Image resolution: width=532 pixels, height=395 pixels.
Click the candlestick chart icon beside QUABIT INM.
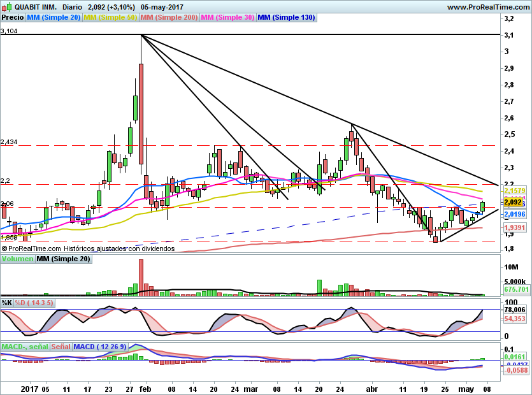point(6,7)
